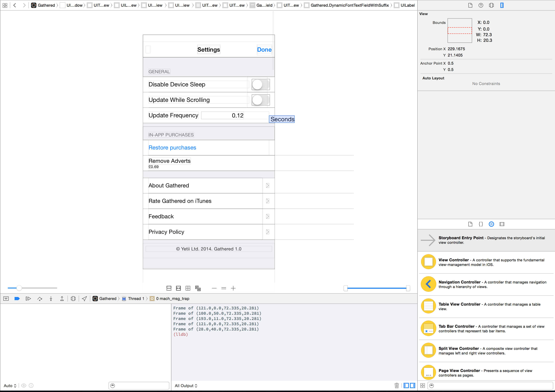
Task: Zoom in with the plus button
Action: point(233,288)
